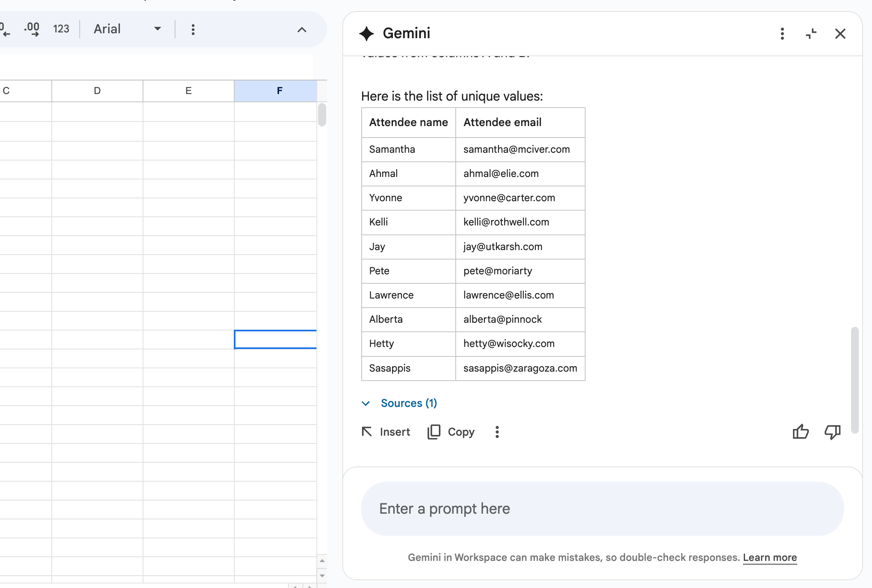Click the Gemini panel scrollbar thumb
This screenshot has height=588, width=872.
[855, 380]
